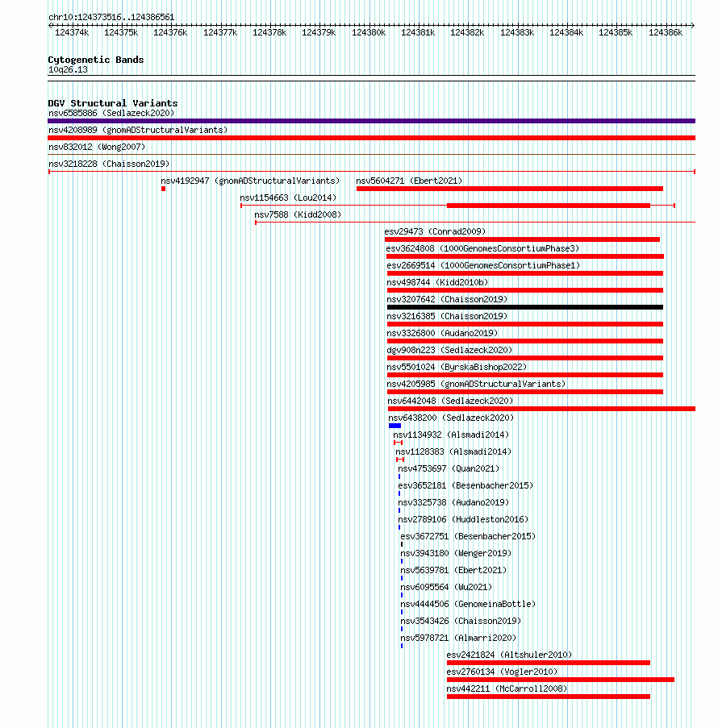Viewport: 718px width, 728px height.
Task: Click the chr10:124373516..124386561 coordinate label
Action: [111, 18]
